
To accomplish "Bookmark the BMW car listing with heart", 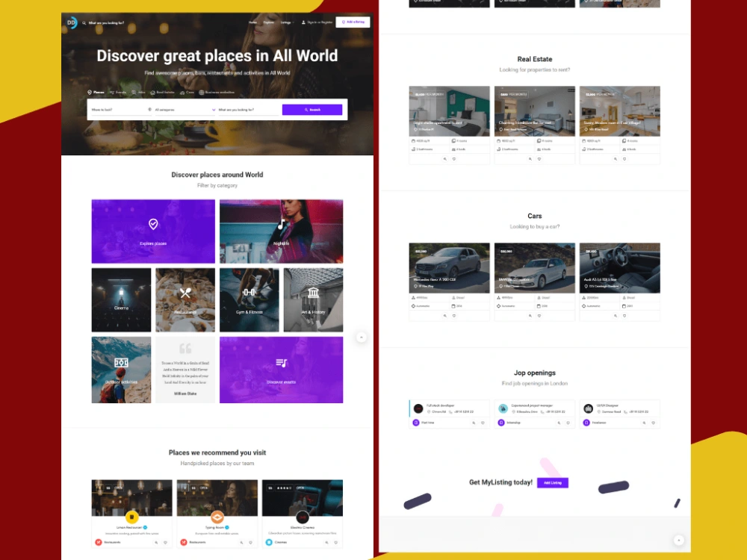I will pos(539,316).
